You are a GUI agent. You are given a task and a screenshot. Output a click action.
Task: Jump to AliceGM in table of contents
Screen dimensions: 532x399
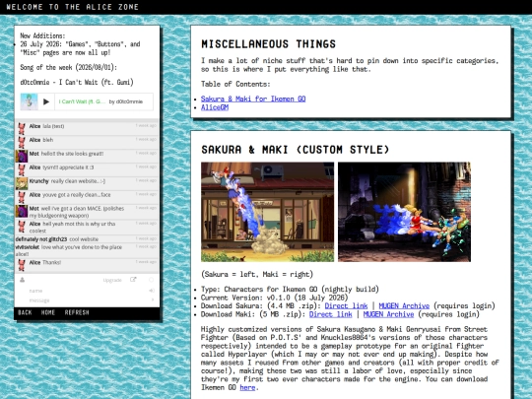coord(215,107)
